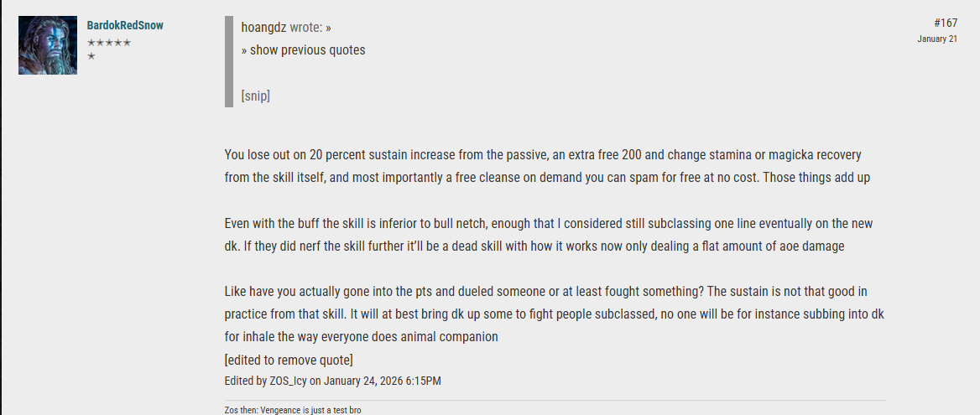The width and height of the screenshot is (980, 415).
Task: Click the [snip] text in the quote
Action: coord(256,96)
